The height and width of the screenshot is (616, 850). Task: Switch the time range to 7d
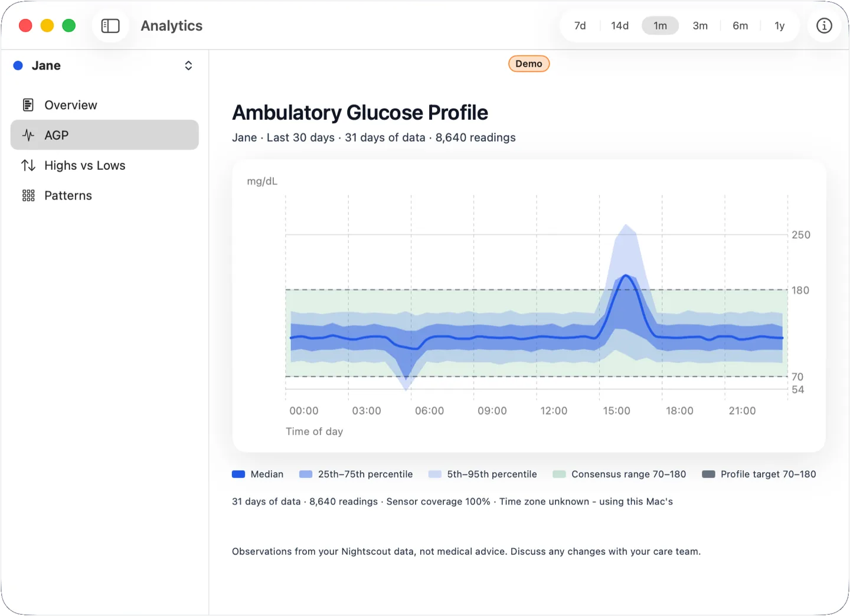coord(580,26)
